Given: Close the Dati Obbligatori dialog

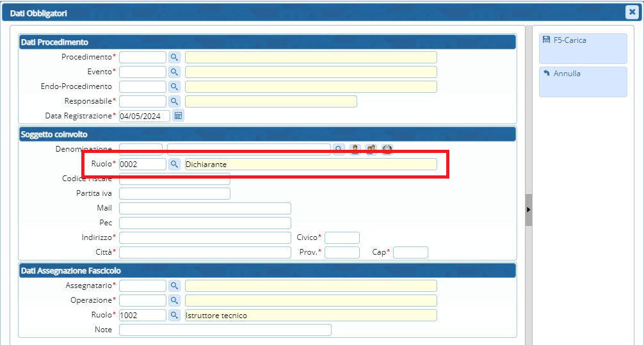Looking at the screenshot, I should [631, 12].
